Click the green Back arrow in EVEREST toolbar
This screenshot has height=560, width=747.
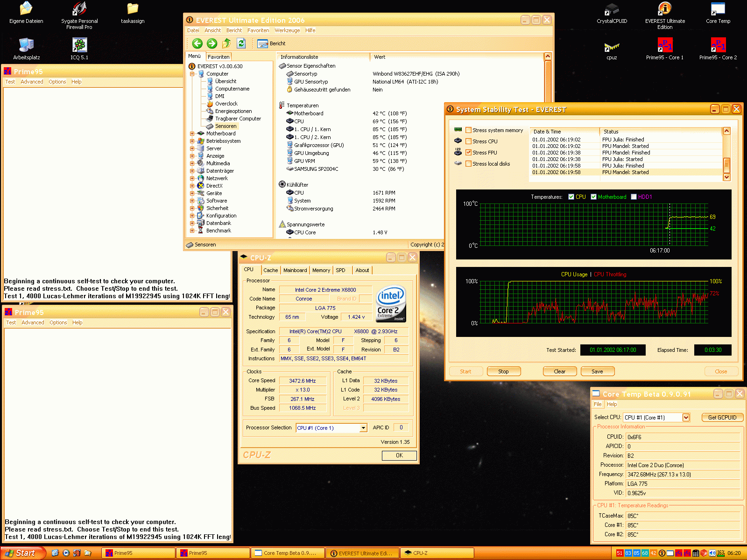[x=197, y=43]
